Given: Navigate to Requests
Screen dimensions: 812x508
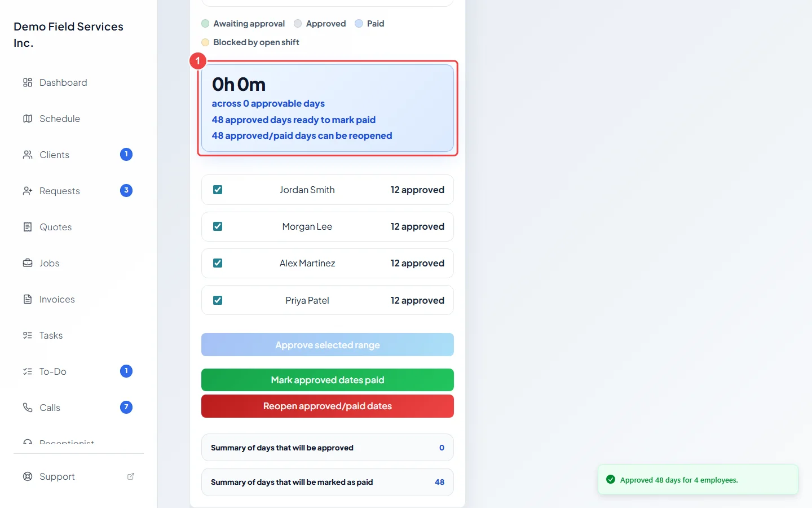Looking at the screenshot, I should (79, 191).
